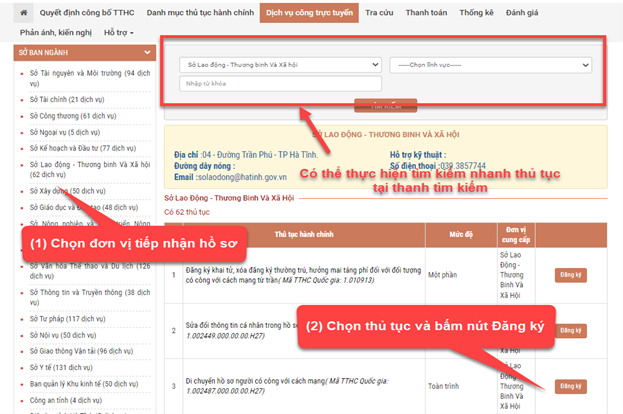623x414 pixels.
Task: Open Danh mục thủ tục hành chính menu
Action: (x=200, y=13)
